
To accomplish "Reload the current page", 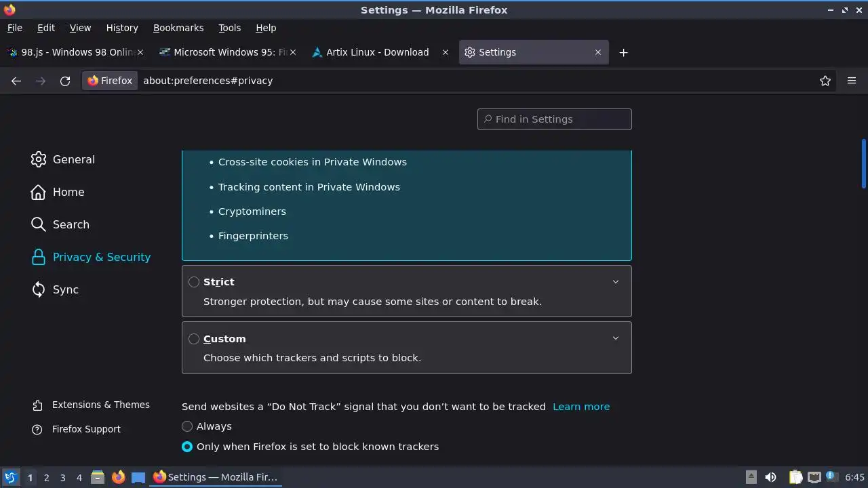I will click(65, 81).
